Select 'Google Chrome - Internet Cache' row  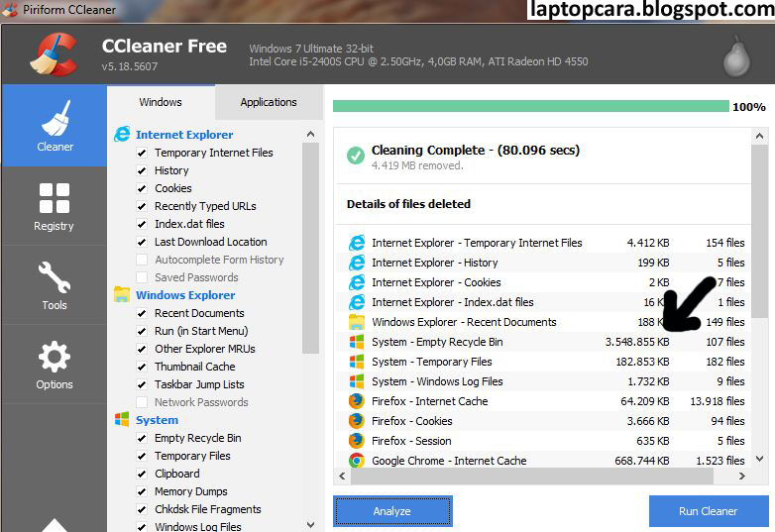[x=543, y=461]
